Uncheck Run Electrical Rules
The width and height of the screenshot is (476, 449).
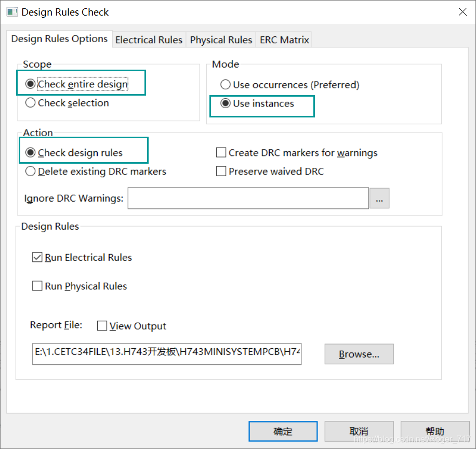[37, 257]
